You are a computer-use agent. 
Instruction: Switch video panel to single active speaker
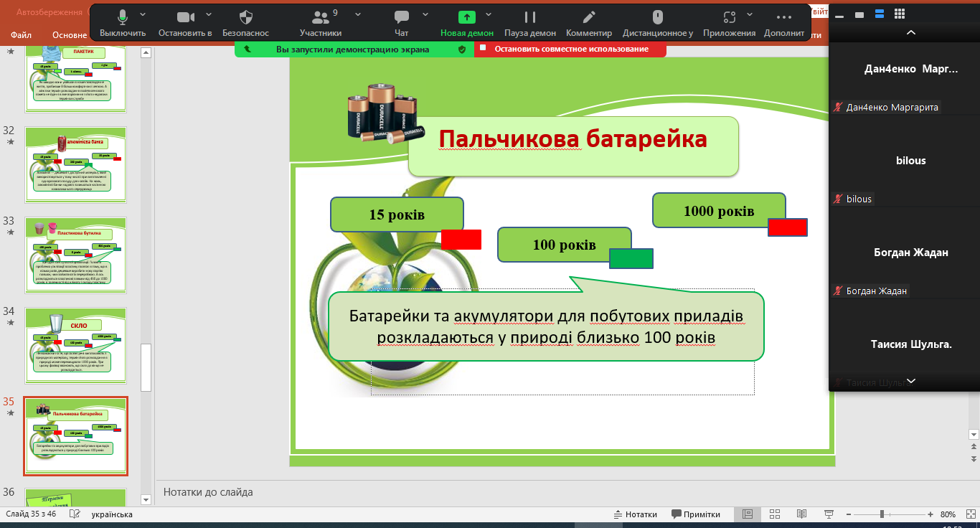pyautogui.click(x=859, y=14)
